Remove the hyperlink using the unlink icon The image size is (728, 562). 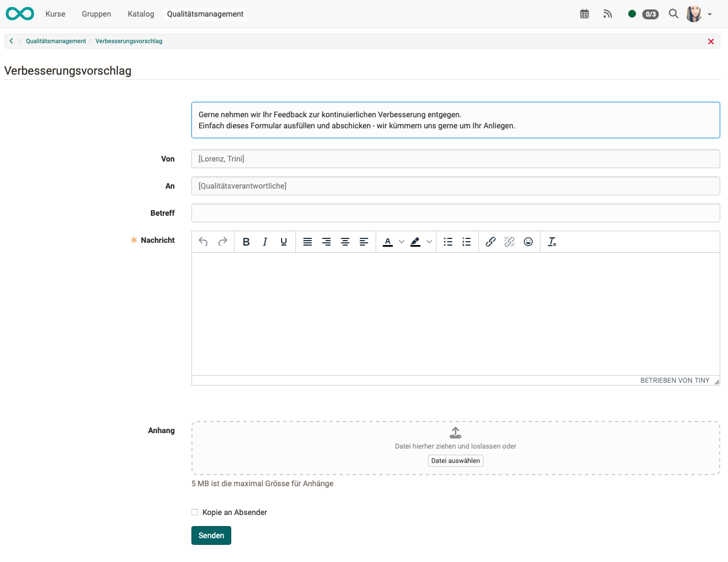509,242
